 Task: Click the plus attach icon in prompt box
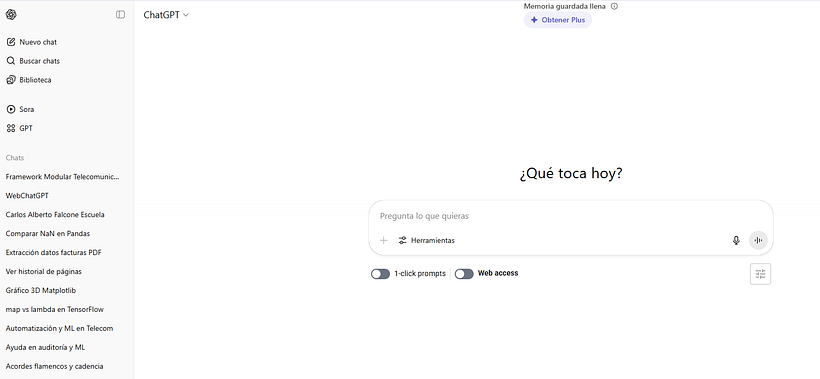383,240
